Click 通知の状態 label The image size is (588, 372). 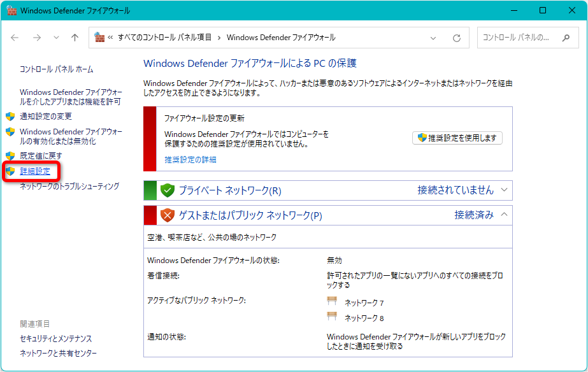pyautogui.click(x=166, y=337)
